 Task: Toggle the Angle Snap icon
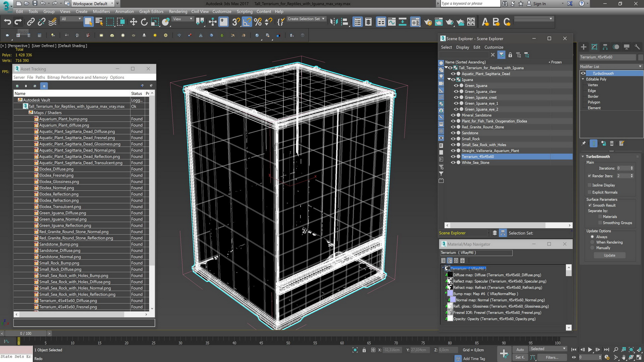tap(247, 22)
